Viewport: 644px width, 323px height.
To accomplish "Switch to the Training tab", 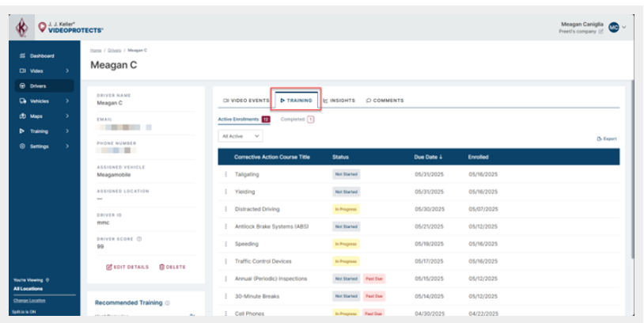I will click(296, 101).
